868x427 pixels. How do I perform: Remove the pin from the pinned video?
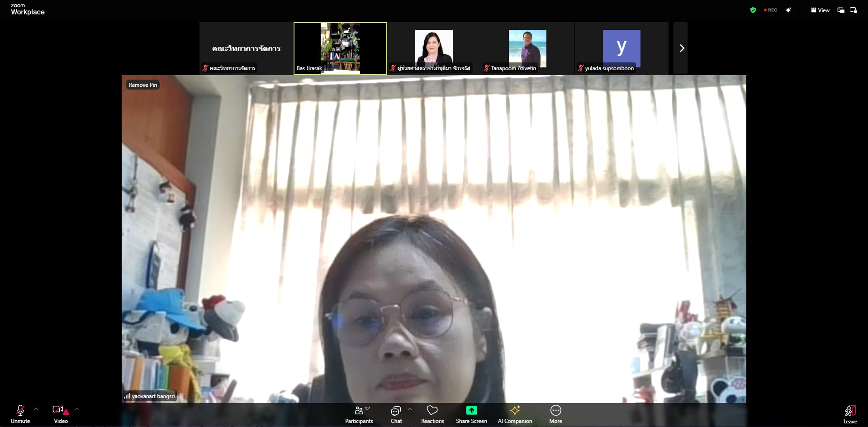click(x=143, y=85)
